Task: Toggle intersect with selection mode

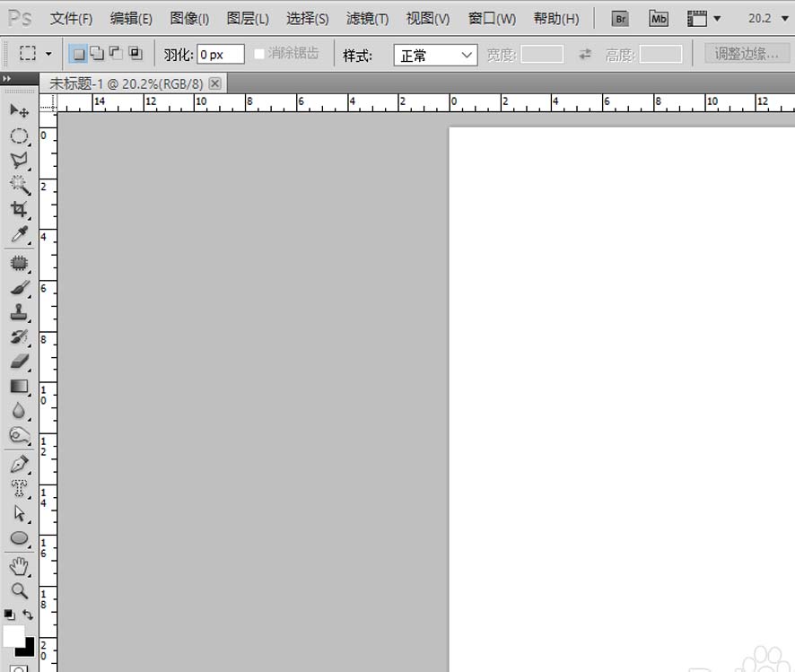Action: tap(135, 53)
